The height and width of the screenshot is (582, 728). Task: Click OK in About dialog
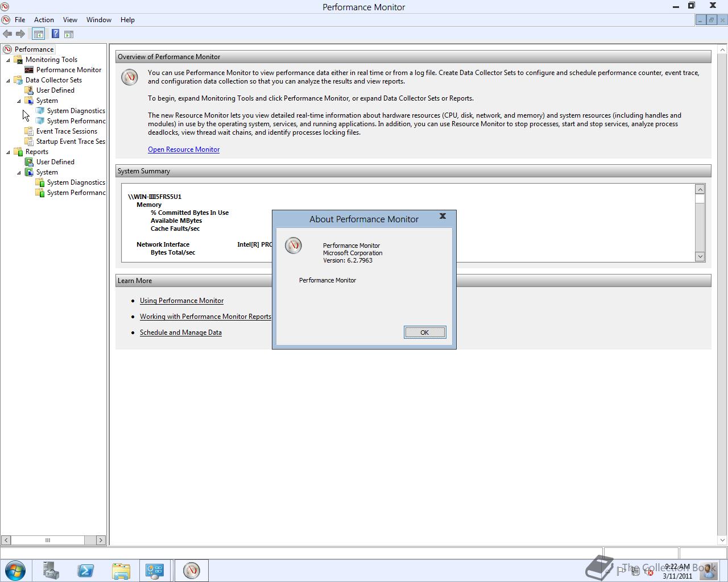click(425, 332)
